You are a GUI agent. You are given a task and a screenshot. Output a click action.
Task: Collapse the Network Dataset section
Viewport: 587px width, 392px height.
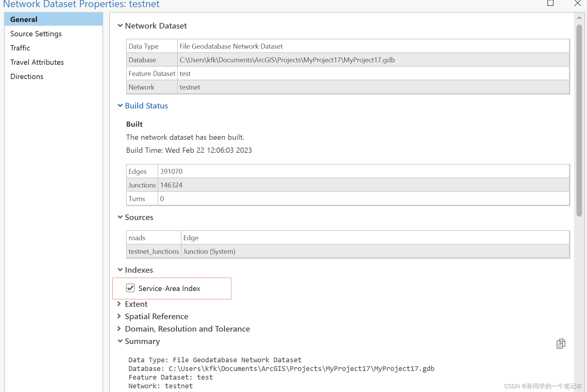tap(120, 26)
